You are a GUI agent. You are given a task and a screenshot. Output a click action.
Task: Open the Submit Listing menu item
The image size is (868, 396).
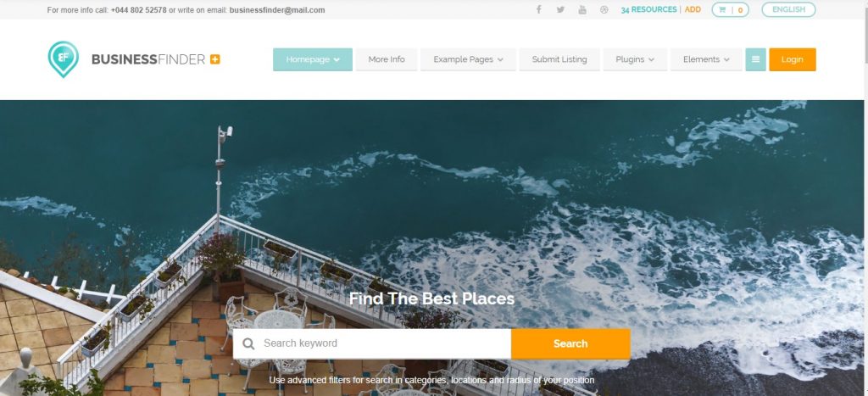click(559, 59)
